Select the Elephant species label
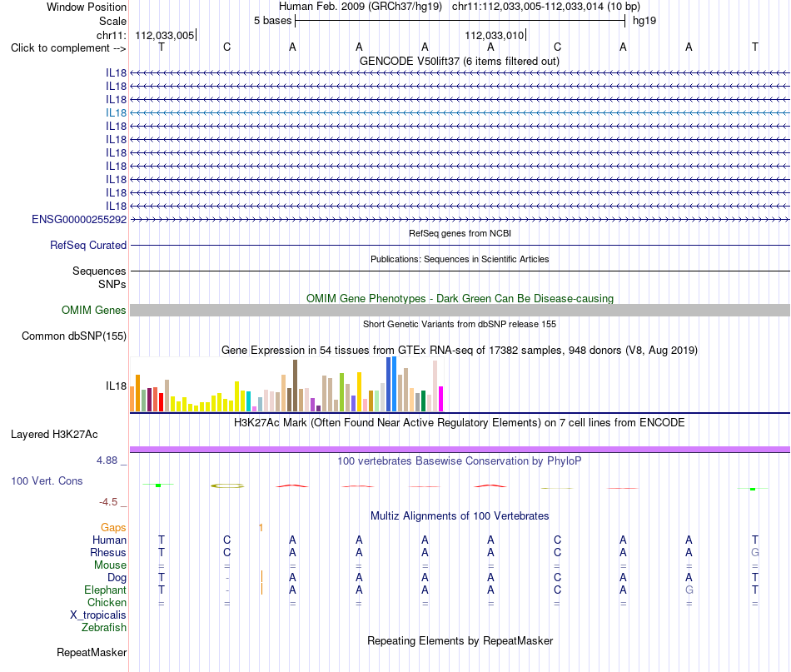Image resolution: width=791 pixels, height=672 pixels. tap(106, 590)
